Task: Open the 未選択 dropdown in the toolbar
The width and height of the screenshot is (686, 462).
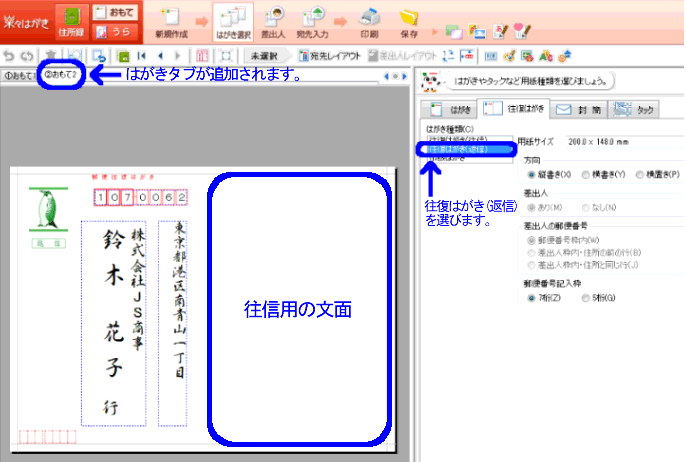Action: [x=263, y=56]
